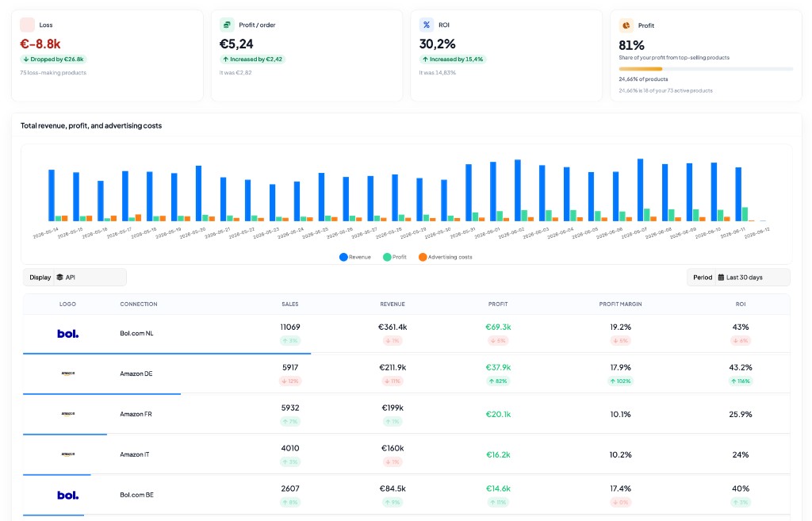The width and height of the screenshot is (812, 521).
Task: Click the calendar icon beside Last 30 days
Action: coord(721,277)
